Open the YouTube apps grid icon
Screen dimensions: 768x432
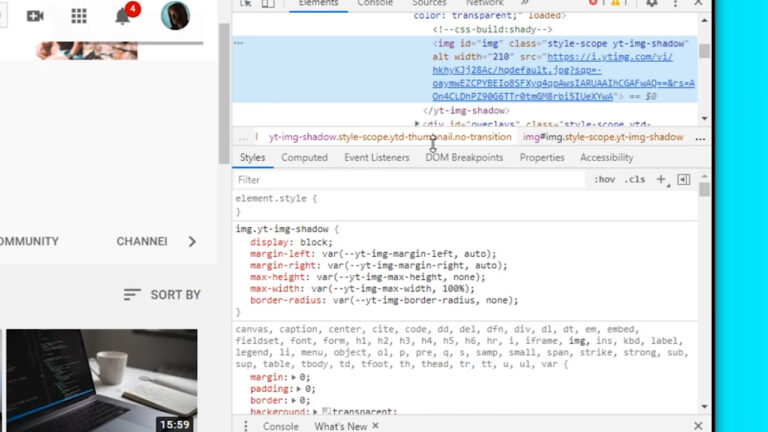79,16
